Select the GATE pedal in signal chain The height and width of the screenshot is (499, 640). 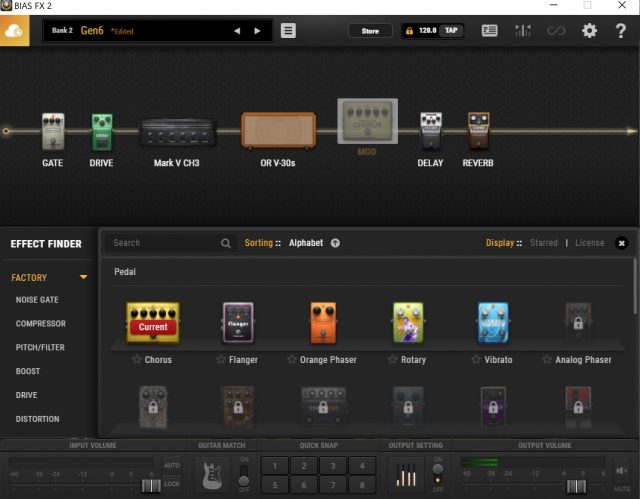click(x=53, y=131)
